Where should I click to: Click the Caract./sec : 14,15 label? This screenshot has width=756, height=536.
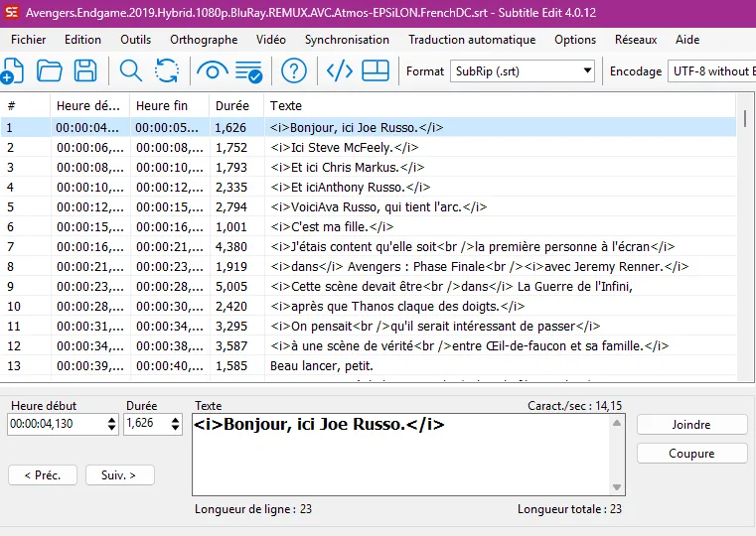[x=575, y=406]
